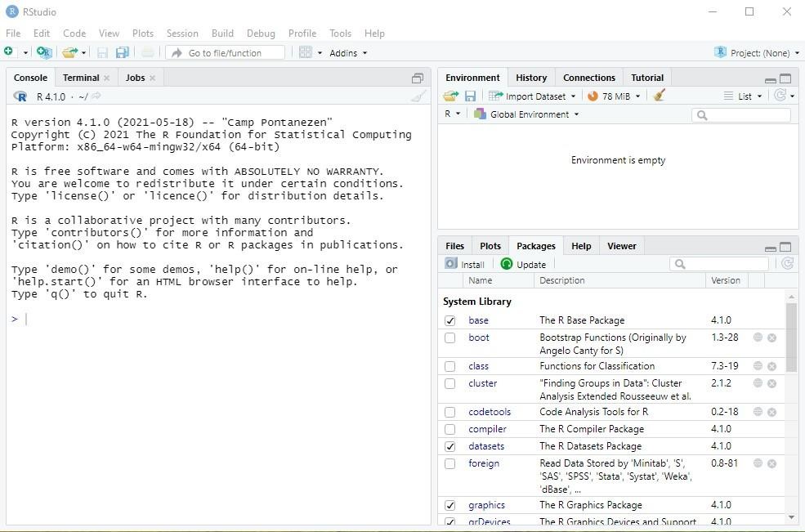The width and height of the screenshot is (805, 532).
Task: Check the cluster package to load it
Action: (449, 383)
